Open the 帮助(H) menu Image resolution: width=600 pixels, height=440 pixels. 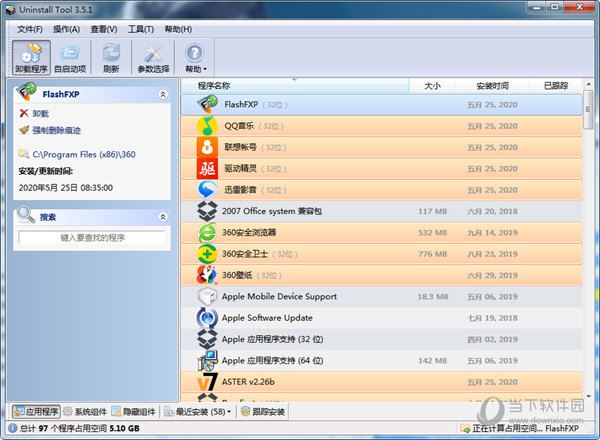tap(178, 29)
